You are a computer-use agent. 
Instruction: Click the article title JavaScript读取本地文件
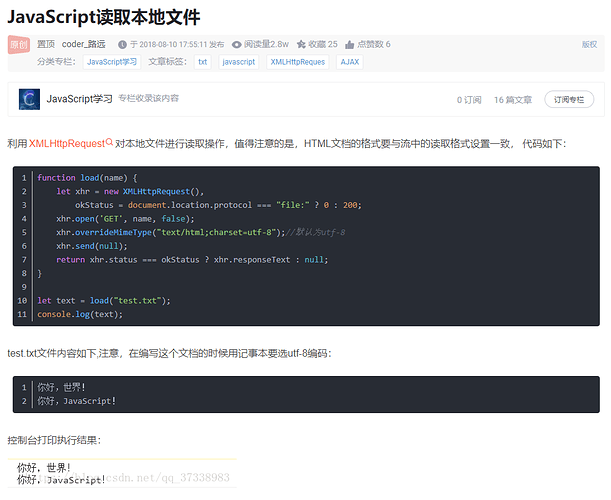point(104,17)
